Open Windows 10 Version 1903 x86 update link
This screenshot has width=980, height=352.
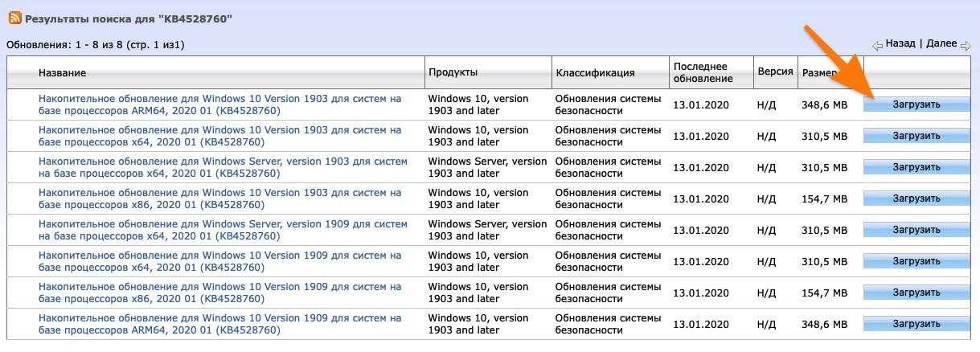point(219,199)
